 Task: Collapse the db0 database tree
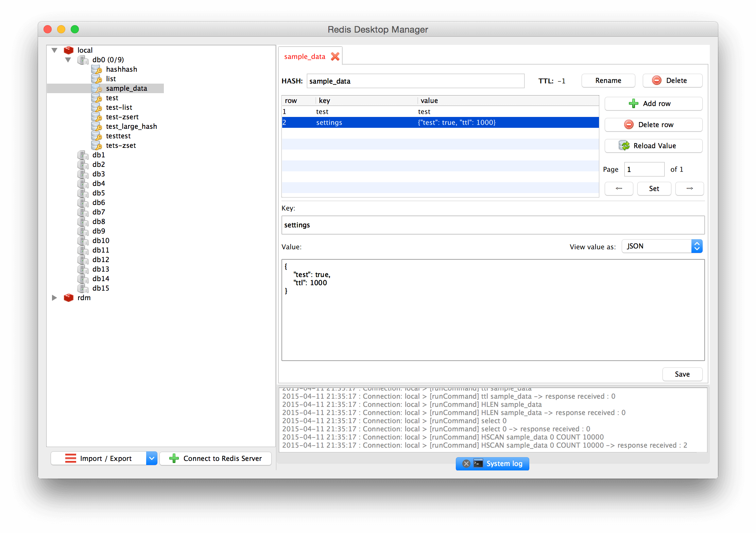(x=68, y=59)
